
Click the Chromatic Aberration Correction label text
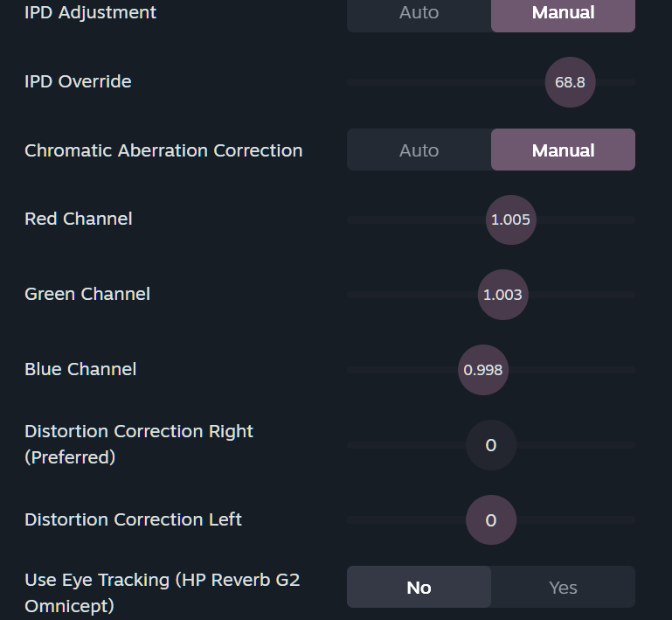point(163,150)
